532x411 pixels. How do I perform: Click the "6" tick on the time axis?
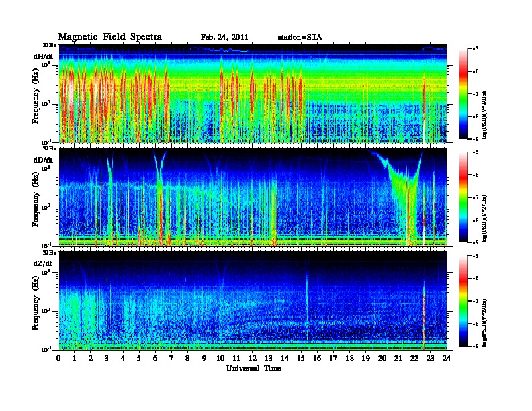[156, 358]
